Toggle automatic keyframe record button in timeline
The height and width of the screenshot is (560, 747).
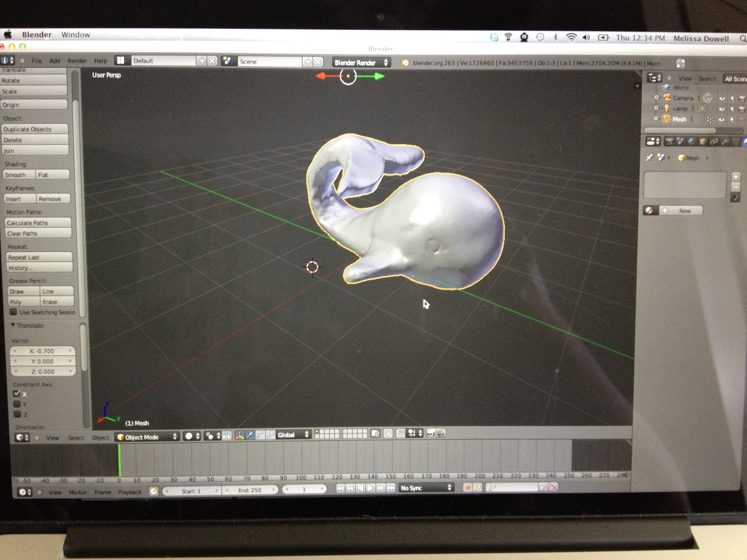point(468,487)
